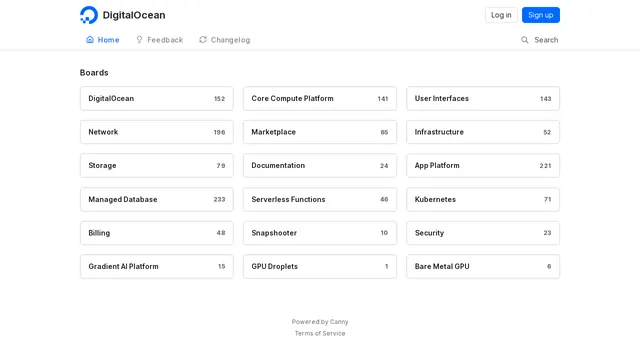Open the Storage board
The width and height of the screenshot is (640, 360).
157,165
